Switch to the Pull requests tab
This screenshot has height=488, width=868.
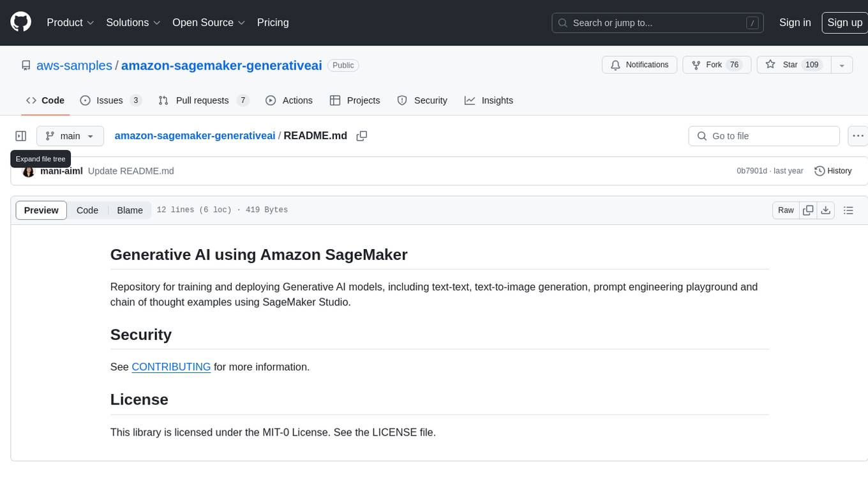203,100
